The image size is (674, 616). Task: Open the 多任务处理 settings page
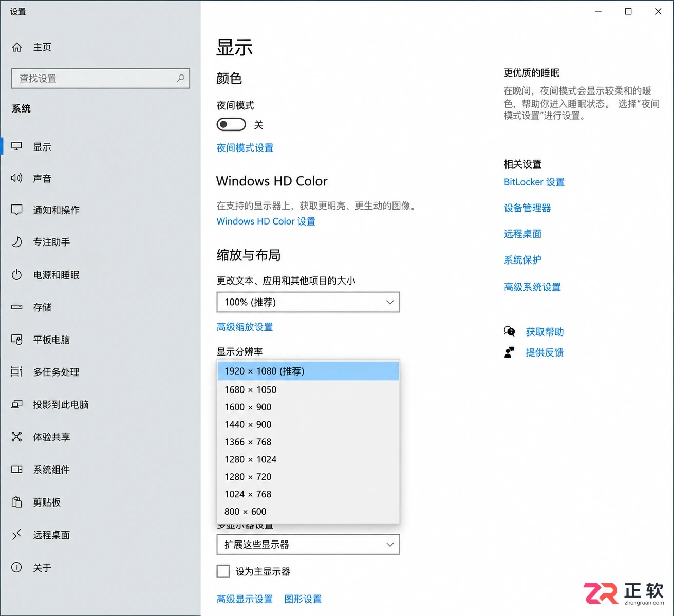pyautogui.click(x=100, y=371)
